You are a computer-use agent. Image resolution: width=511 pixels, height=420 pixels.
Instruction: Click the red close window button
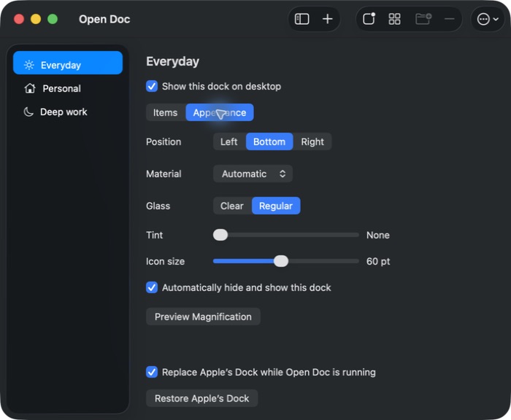pyautogui.click(x=19, y=19)
